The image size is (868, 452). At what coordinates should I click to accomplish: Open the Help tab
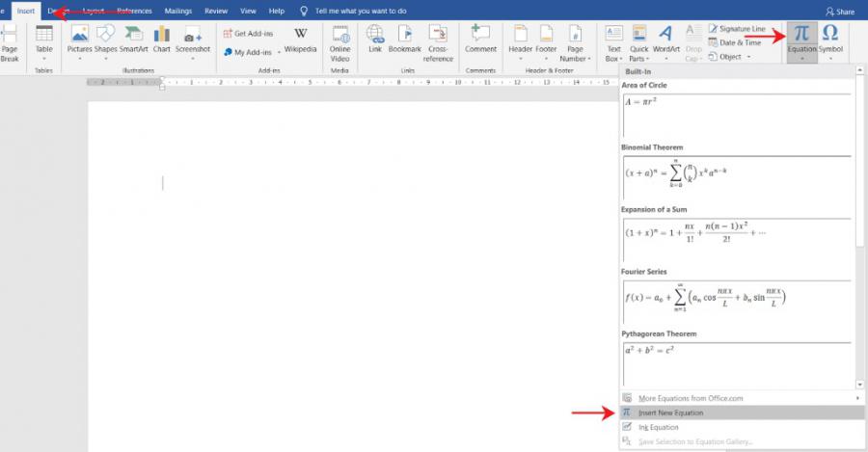[276, 11]
